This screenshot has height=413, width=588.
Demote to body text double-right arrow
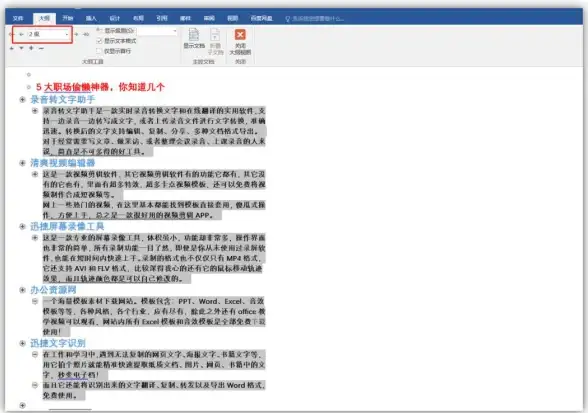coord(86,34)
